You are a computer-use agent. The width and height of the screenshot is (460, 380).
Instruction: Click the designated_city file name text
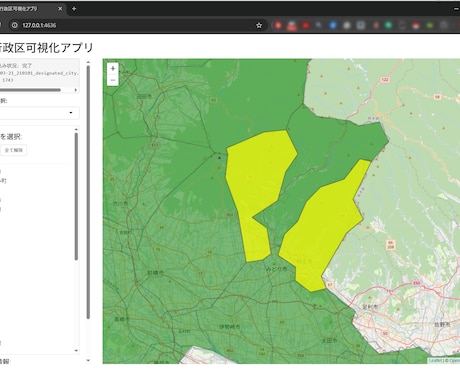39,73
